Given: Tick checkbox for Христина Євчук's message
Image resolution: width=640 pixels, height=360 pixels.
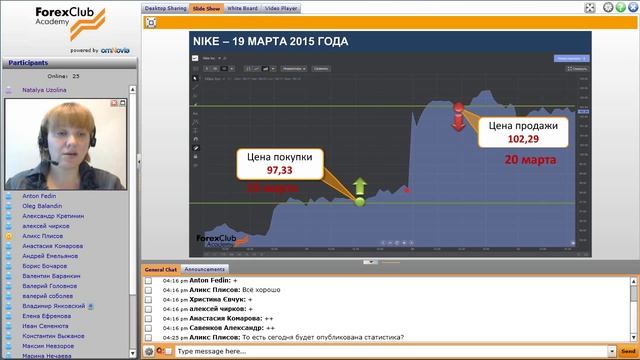Looking at the screenshot, I should (x=149, y=300).
